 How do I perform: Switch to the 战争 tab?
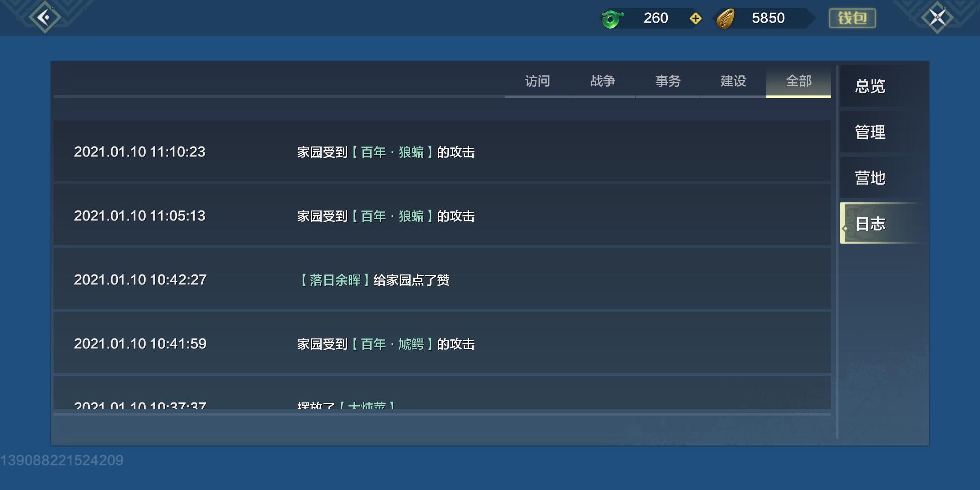[x=603, y=81]
